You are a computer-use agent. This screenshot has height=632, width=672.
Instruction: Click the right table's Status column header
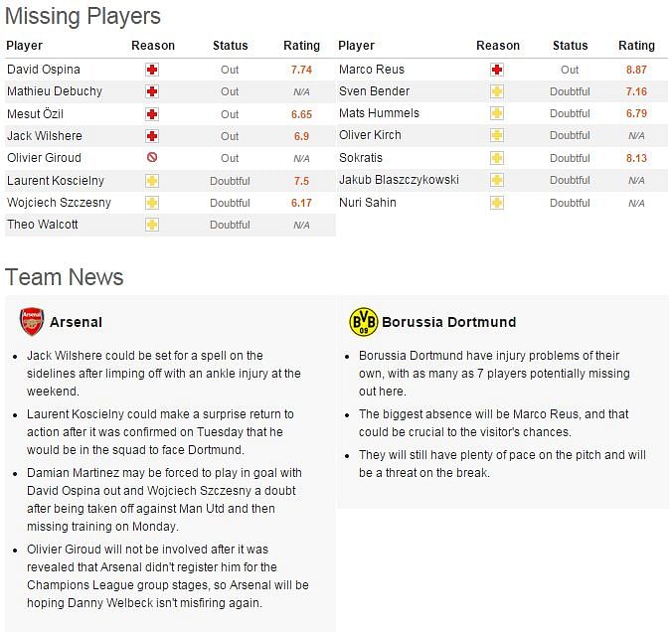point(570,46)
